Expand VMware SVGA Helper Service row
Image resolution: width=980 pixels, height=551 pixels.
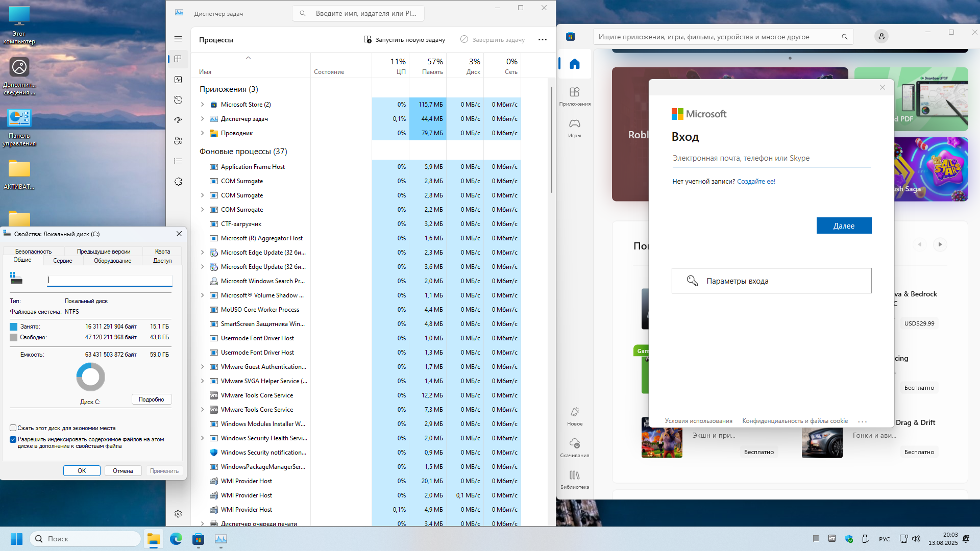(203, 381)
